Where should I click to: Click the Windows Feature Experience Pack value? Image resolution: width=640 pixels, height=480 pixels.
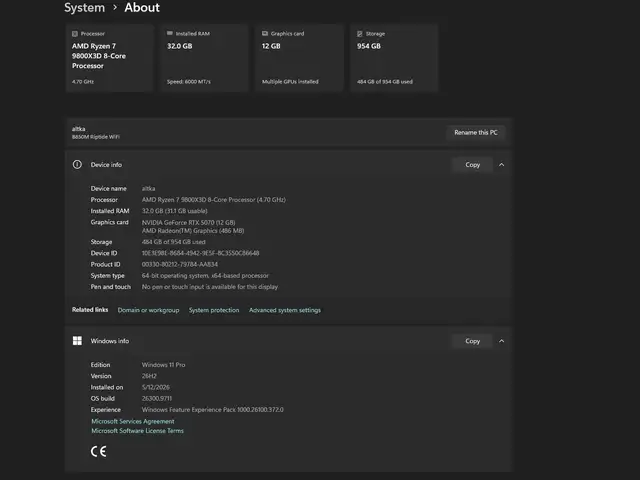pyautogui.click(x=213, y=410)
